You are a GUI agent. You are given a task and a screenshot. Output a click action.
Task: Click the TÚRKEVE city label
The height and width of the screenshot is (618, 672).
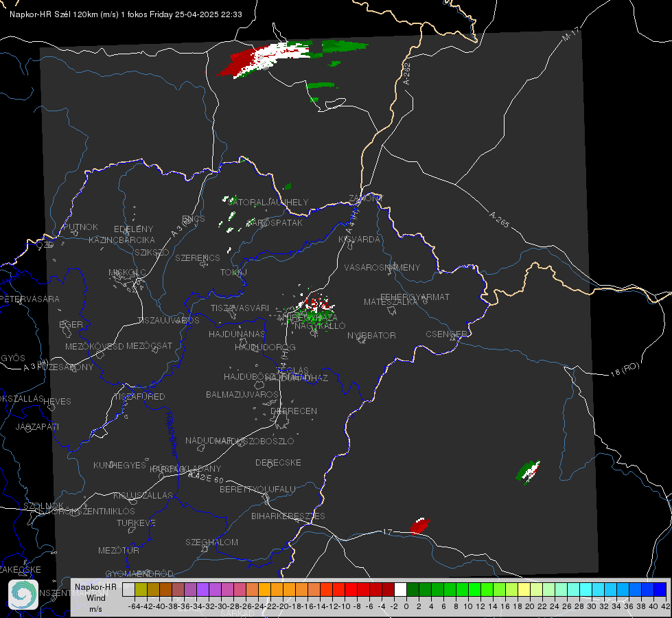tap(136, 523)
